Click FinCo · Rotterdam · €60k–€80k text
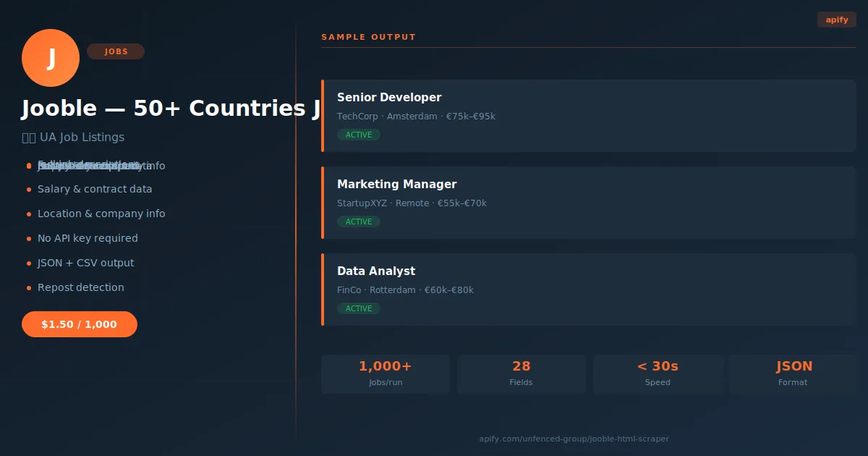868x456 pixels. [405, 290]
